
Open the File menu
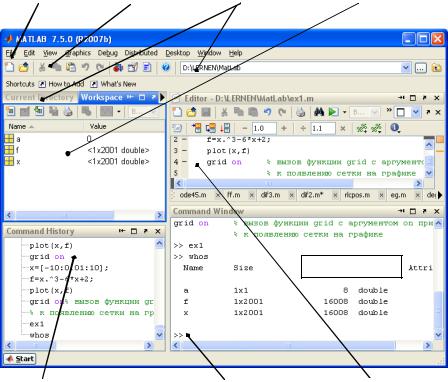point(10,53)
